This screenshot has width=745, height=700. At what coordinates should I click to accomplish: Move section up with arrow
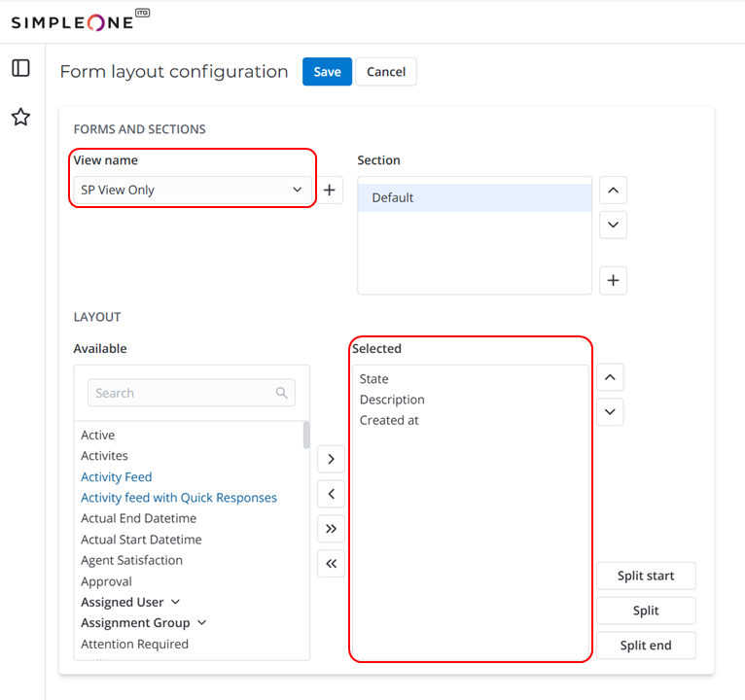613,191
